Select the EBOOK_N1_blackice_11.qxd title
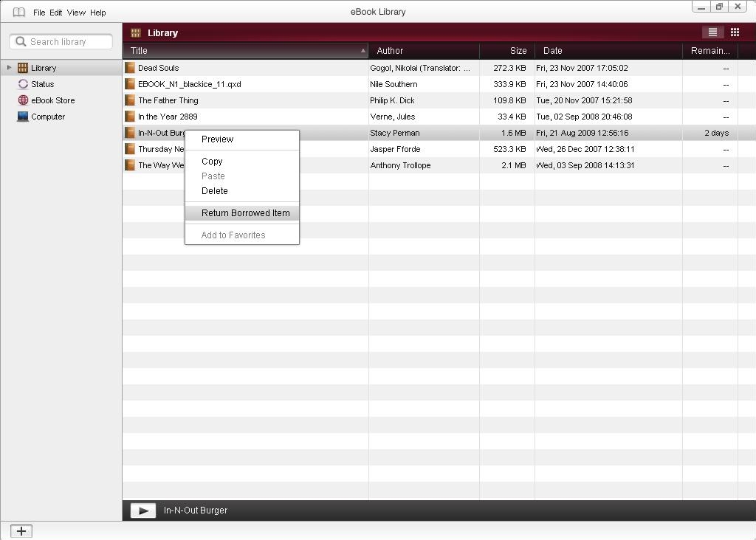The width and height of the screenshot is (756, 540). [x=190, y=84]
